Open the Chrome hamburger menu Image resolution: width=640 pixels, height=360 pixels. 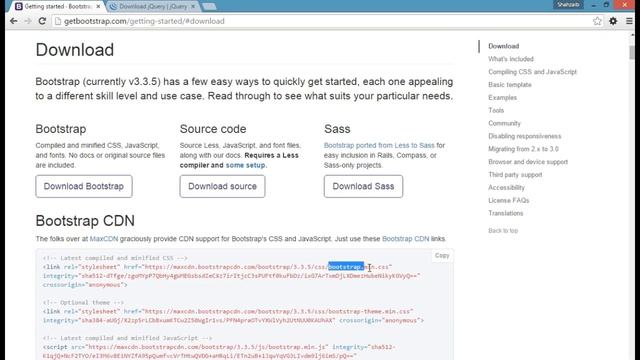click(x=629, y=21)
